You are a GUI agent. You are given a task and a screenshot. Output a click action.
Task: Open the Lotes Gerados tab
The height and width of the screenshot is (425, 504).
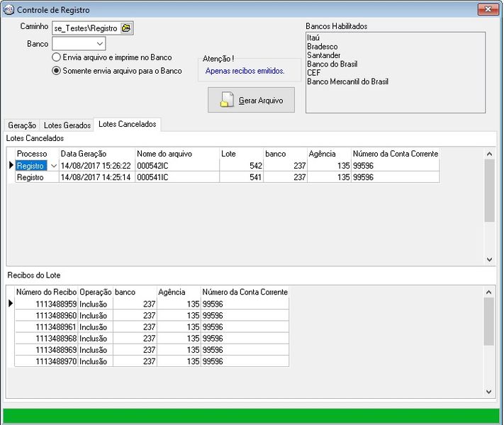(67, 125)
